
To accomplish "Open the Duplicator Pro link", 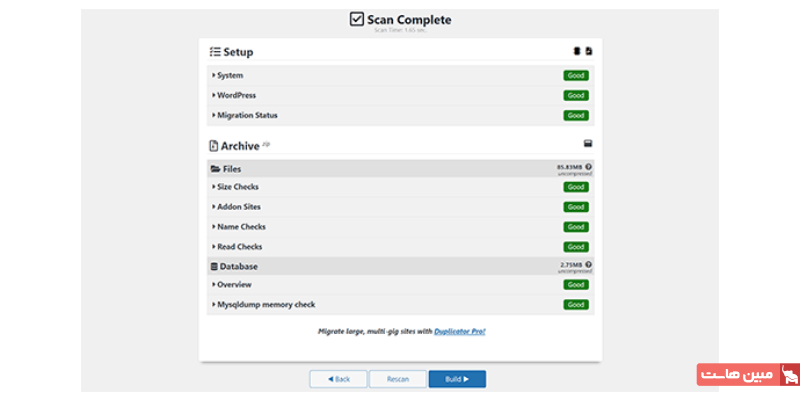I will (460, 330).
